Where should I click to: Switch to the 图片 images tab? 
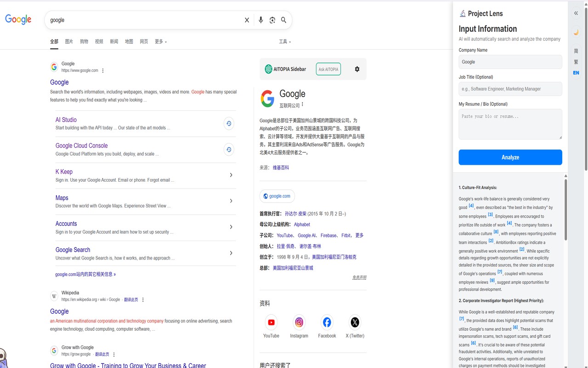69,41
